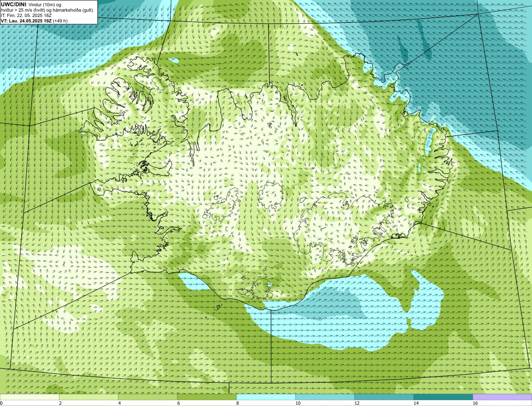This screenshot has height=406, width=532.
Task: Click the 8–10 m/s light cyan legend swatch
Action: pyautogui.click(x=266, y=397)
